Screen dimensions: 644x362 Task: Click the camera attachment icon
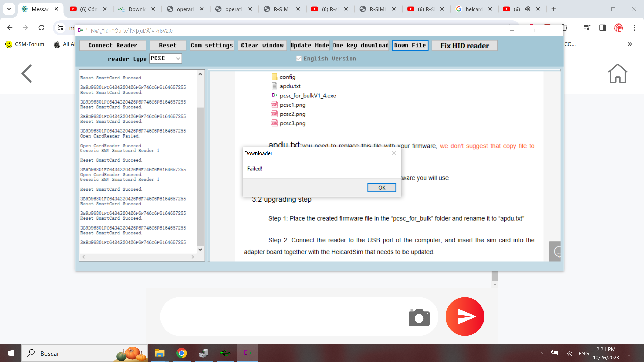point(419,317)
